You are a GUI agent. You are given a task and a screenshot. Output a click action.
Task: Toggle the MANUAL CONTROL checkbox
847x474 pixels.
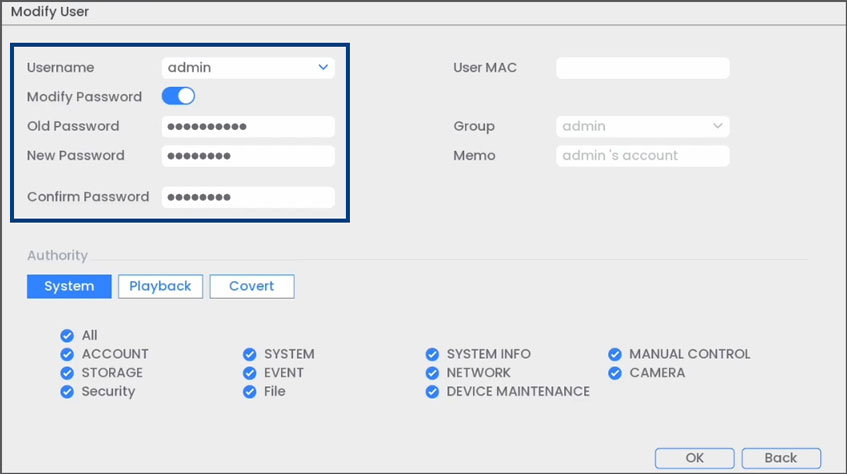pyautogui.click(x=614, y=354)
